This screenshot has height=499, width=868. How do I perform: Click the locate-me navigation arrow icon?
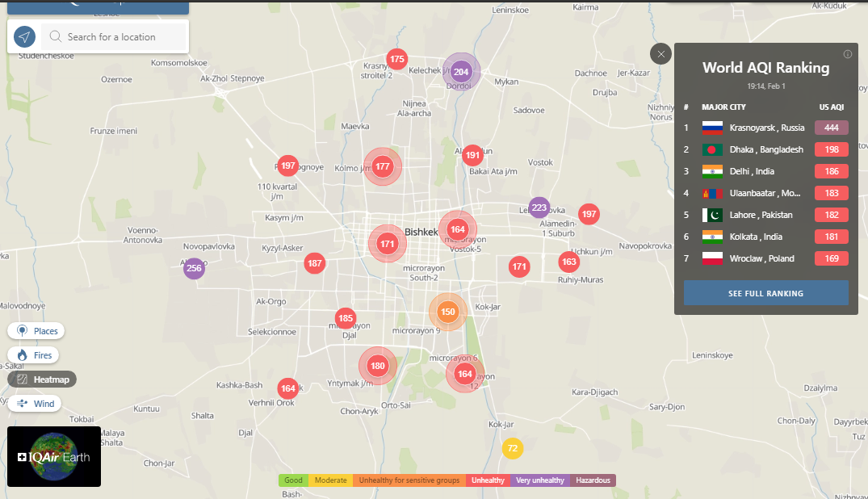click(x=25, y=37)
